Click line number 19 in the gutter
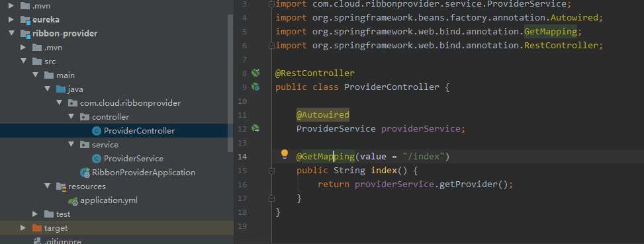The width and height of the screenshot is (644, 244). click(x=242, y=226)
